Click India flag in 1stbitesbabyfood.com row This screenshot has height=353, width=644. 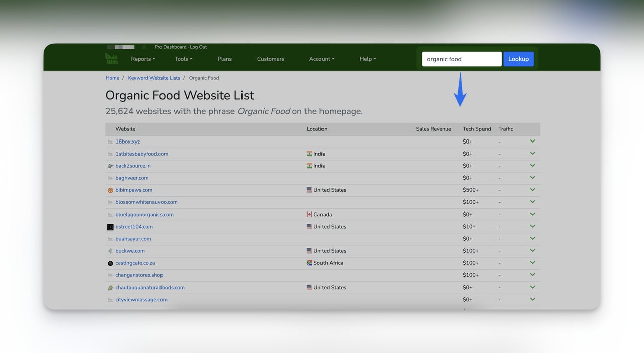(309, 154)
